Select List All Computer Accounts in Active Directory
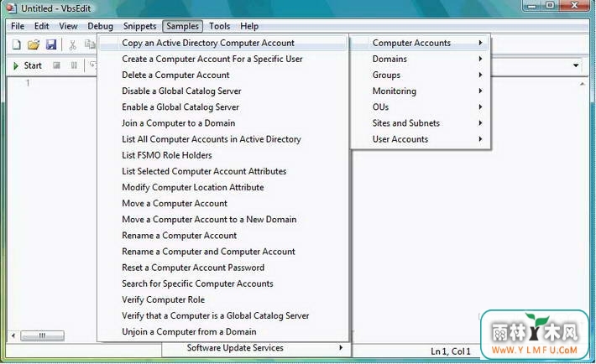The image size is (596, 364). pyautogui.click(x=223, y=139)
